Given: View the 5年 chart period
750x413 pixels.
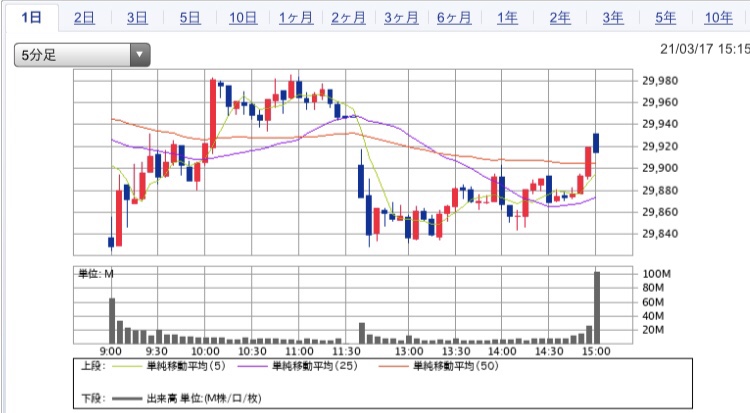Looking at the screenshot, I should pos(665,18).
